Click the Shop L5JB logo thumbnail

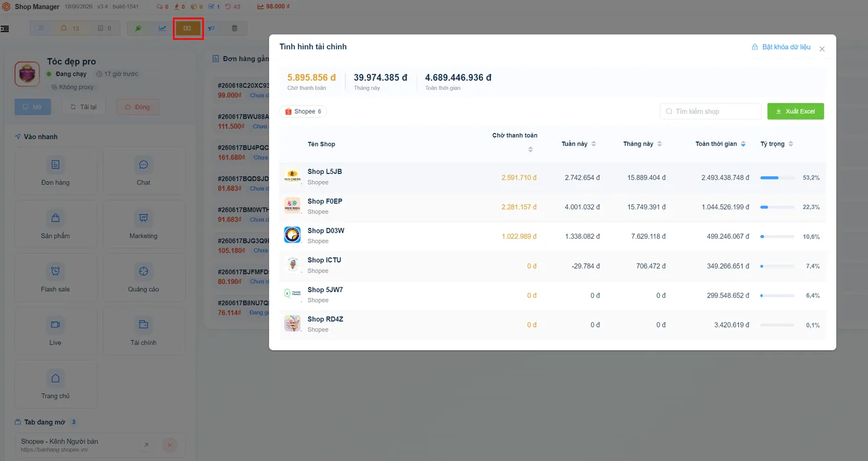pos(292,177)
